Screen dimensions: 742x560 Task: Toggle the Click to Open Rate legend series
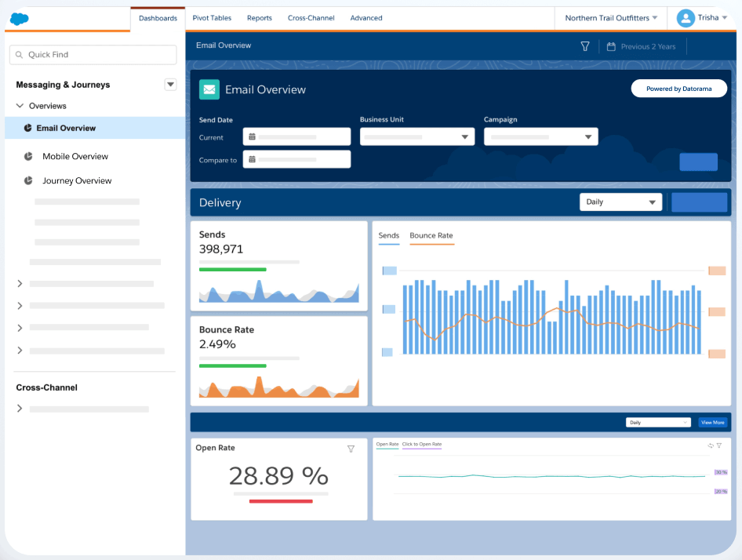(421, 445)
